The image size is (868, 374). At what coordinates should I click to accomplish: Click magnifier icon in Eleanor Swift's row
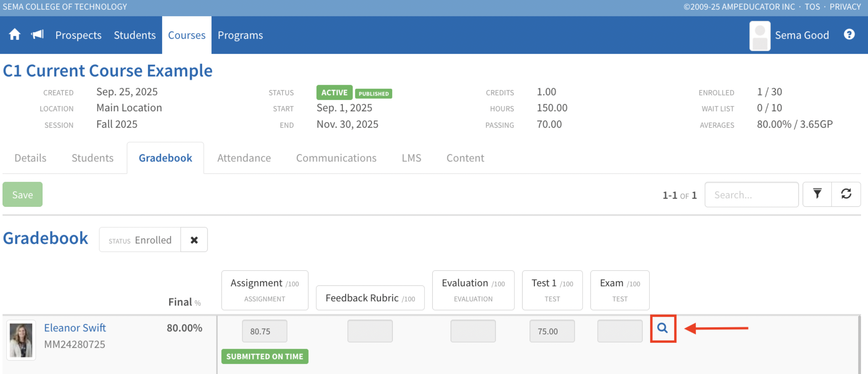click(x=662, y=328)
